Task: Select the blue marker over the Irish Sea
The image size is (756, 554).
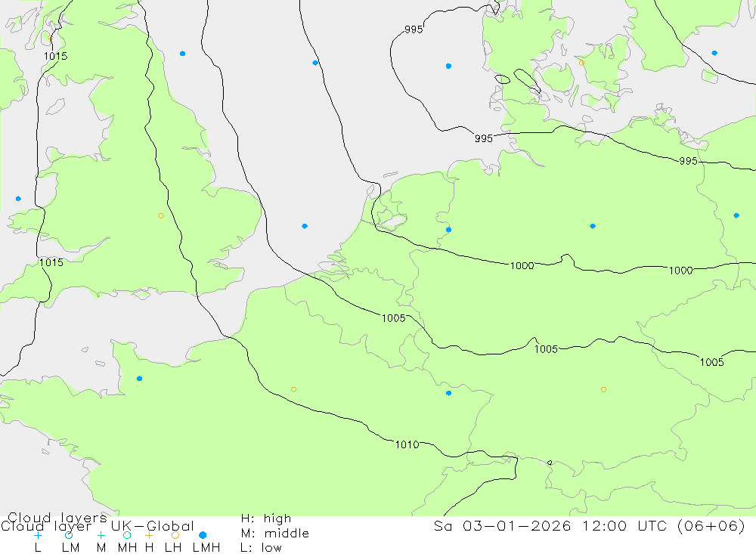Action: click(18, 199)
